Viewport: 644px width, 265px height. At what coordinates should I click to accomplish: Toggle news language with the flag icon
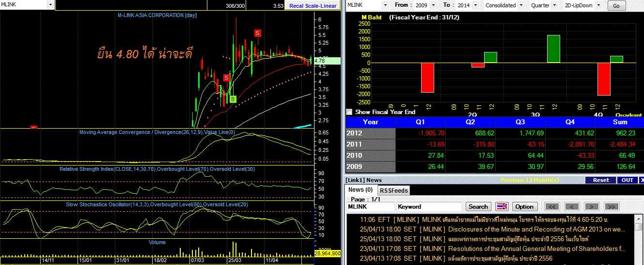pos(502,206)
